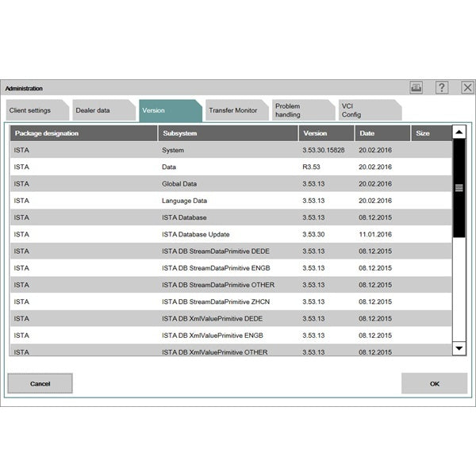
Task: Click the System row date 20.02.2016
Action: pyautogui.click(x=375, y=150)
